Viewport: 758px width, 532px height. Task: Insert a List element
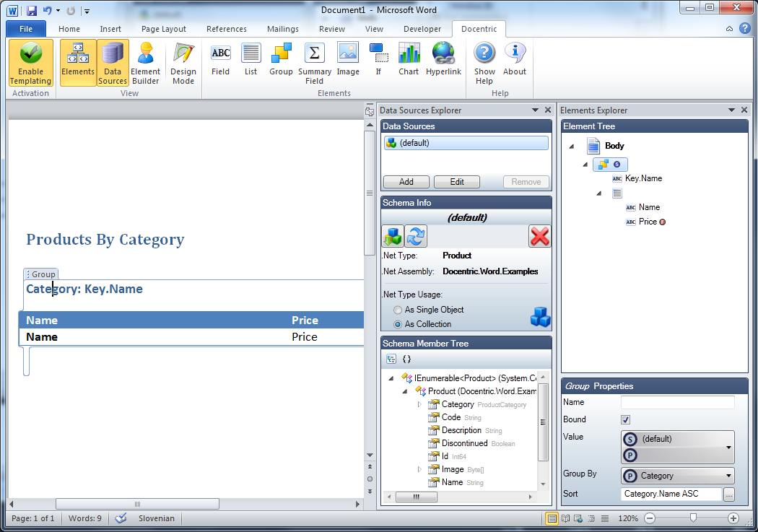click(251, 59)
